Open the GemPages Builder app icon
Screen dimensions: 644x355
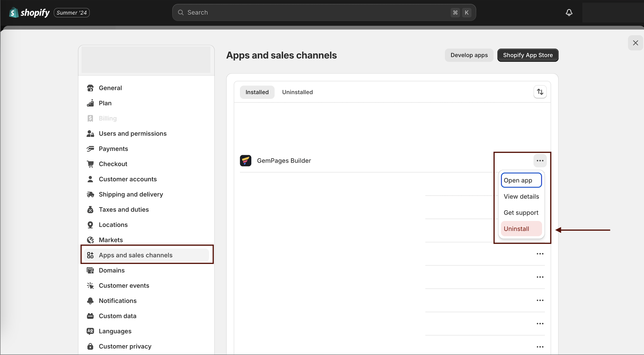tap(245, 161)
